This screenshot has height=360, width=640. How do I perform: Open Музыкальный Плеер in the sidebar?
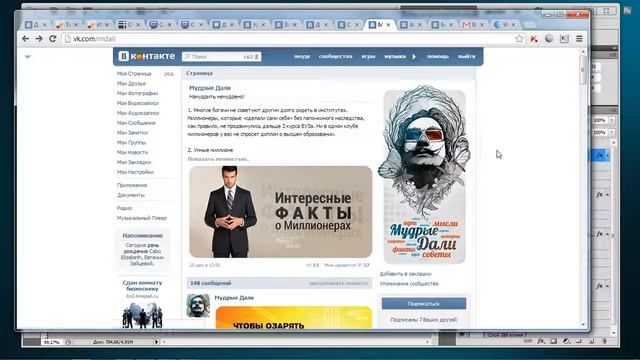[x=142, y=218]
